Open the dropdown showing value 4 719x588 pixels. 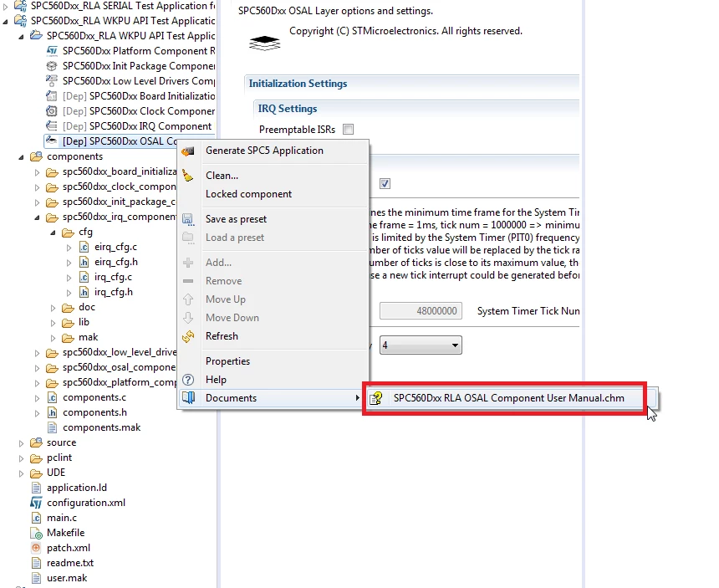pos(421,345)
